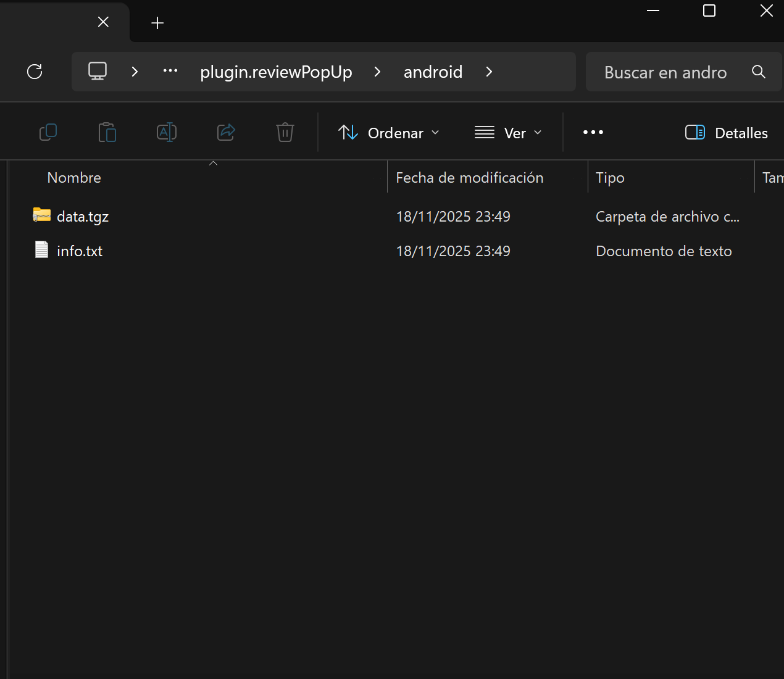Add a new tab

pos(157,23)
